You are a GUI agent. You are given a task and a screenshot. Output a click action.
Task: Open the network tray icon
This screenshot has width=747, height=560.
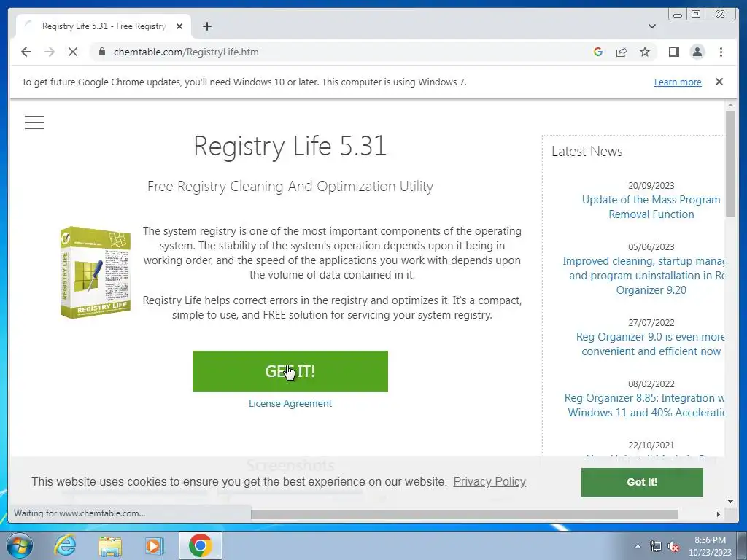click(x=656, y=546)
